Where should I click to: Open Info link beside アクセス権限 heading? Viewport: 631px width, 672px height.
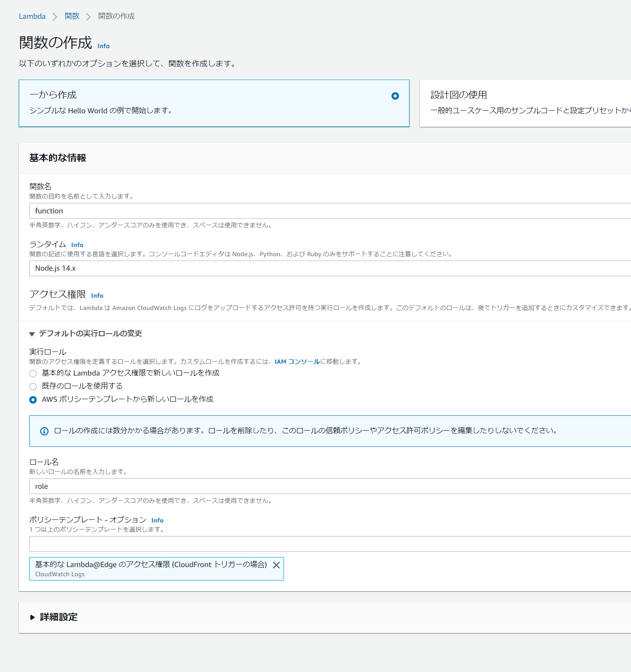[97, 296]
